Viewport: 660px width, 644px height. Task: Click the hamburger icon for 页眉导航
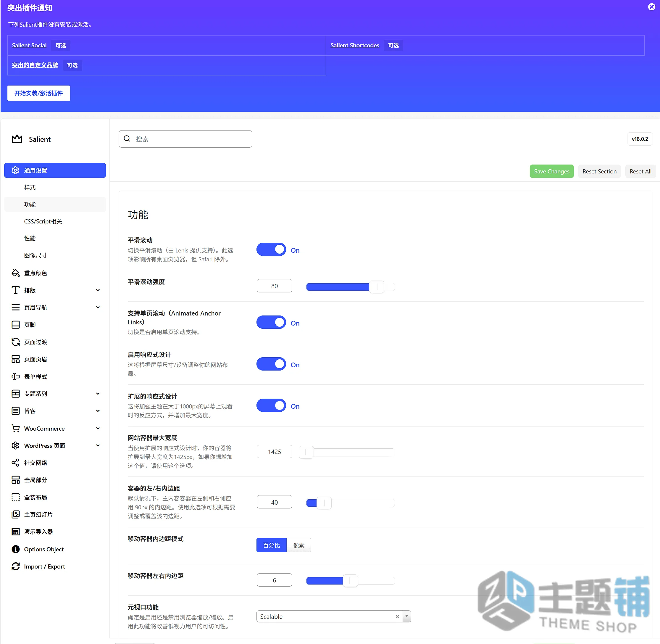click(x=16, y=307)
